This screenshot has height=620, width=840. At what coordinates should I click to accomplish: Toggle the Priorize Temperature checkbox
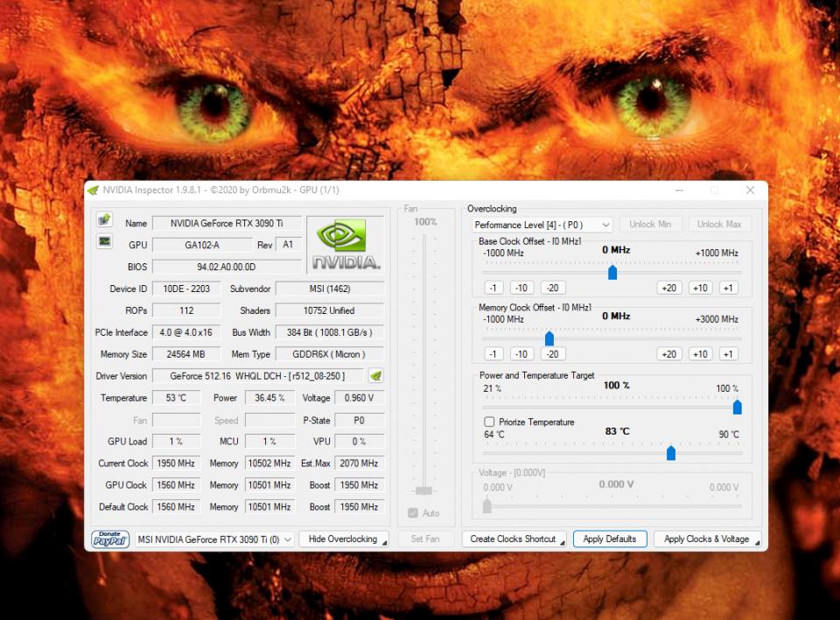[489, 421]
